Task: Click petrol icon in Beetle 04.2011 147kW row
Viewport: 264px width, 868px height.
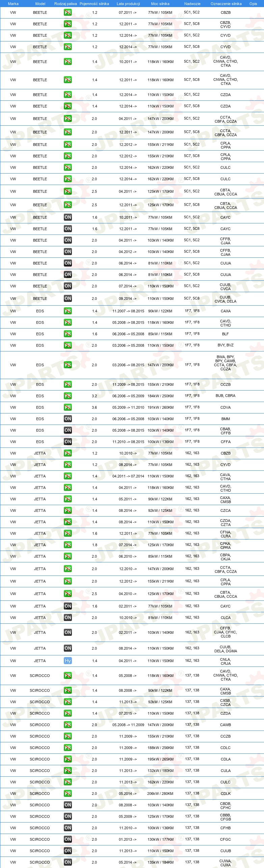Action: click(x=68, y=119)
